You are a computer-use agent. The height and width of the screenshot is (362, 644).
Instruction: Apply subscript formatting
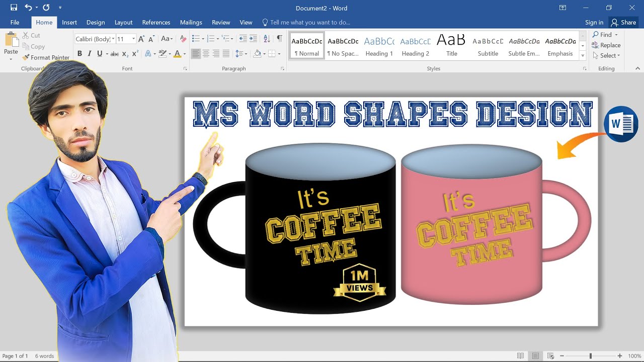click(125, 54)
